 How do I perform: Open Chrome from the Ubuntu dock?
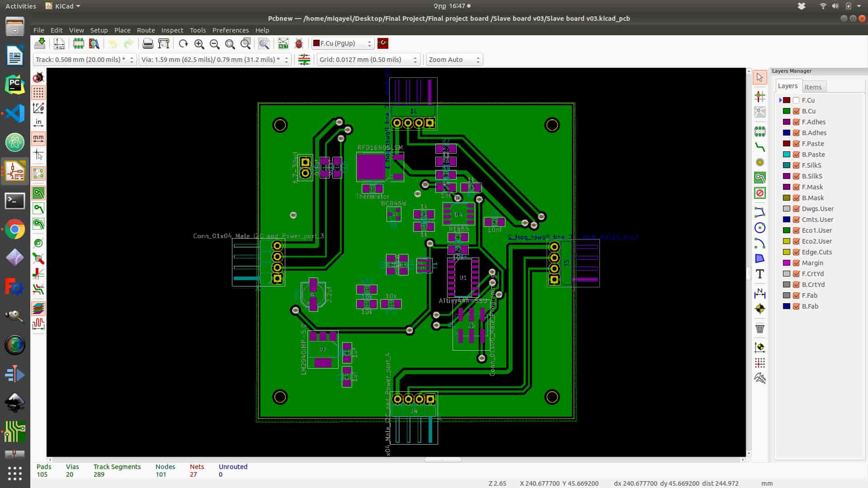[15, 230]
